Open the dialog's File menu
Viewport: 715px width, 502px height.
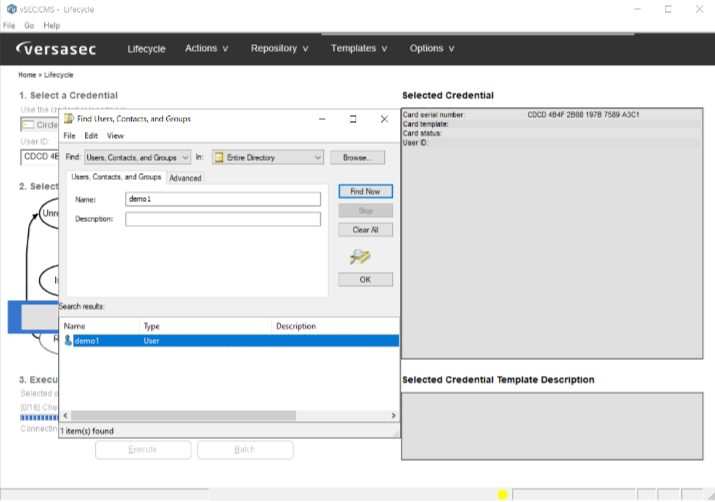click(x=69, y=136)
